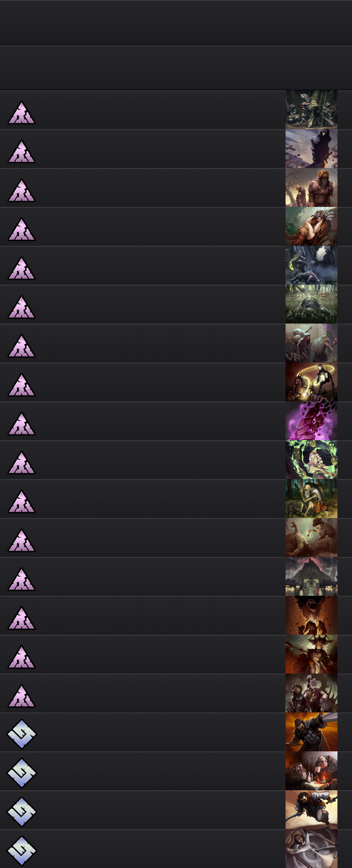Select pink faction icon beside the glowing halo figures art
The width and height of the screenshot is (352, 868).
(x=21, y=385)
